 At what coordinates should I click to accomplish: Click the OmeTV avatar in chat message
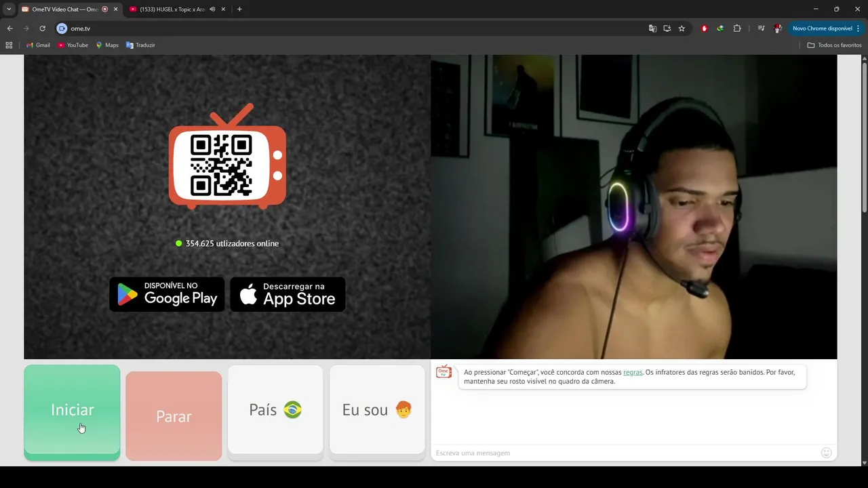(x=443, y=372)
